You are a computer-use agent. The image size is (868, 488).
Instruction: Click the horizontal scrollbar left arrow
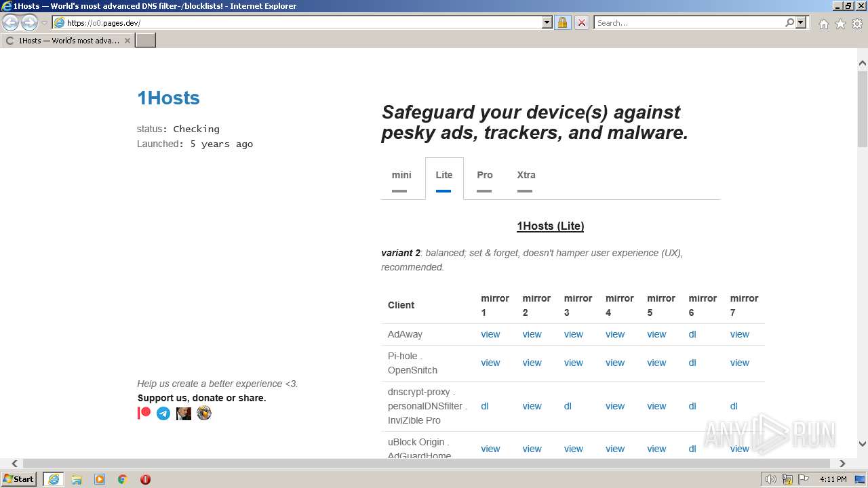click(x=14, y=464)
